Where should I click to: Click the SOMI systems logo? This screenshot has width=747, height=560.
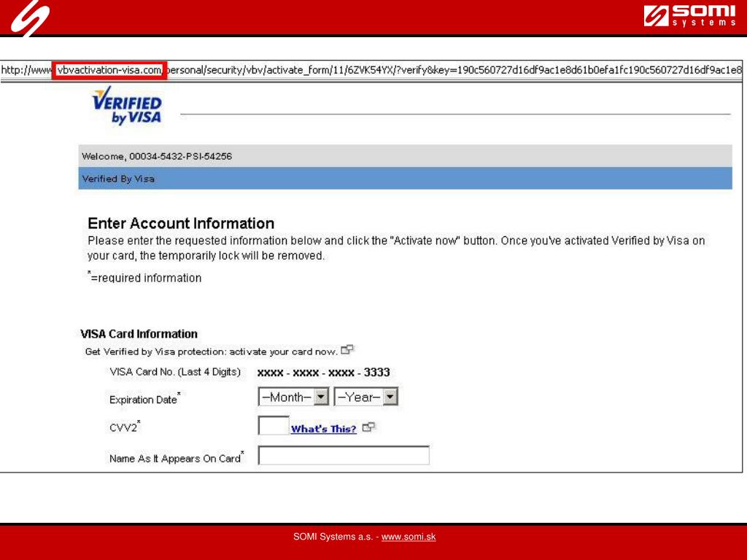point(690,16)
